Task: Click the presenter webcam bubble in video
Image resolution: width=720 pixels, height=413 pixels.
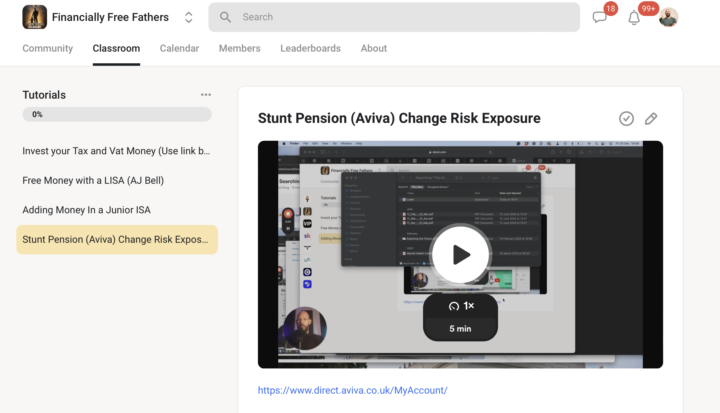Action: [x=304, y=328]
